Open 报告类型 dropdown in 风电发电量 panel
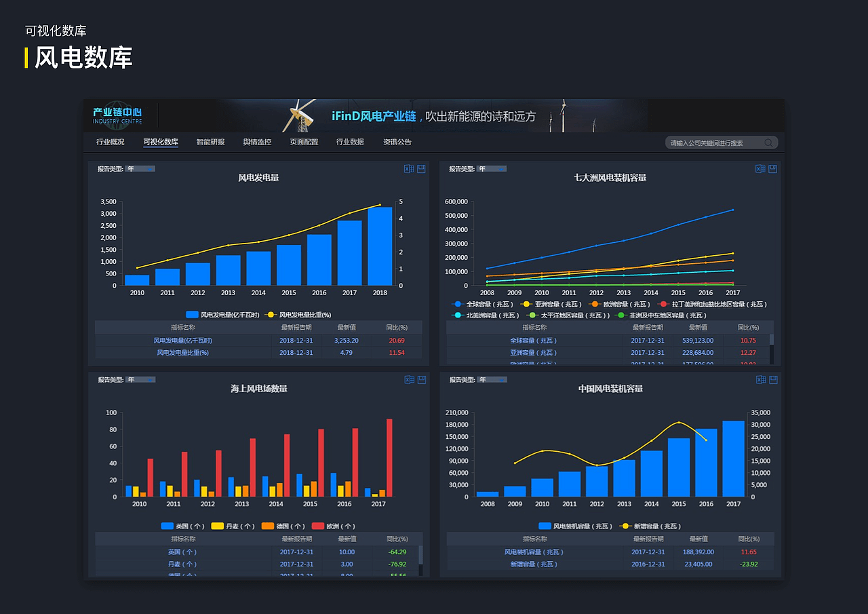 (x=140, y=169)
